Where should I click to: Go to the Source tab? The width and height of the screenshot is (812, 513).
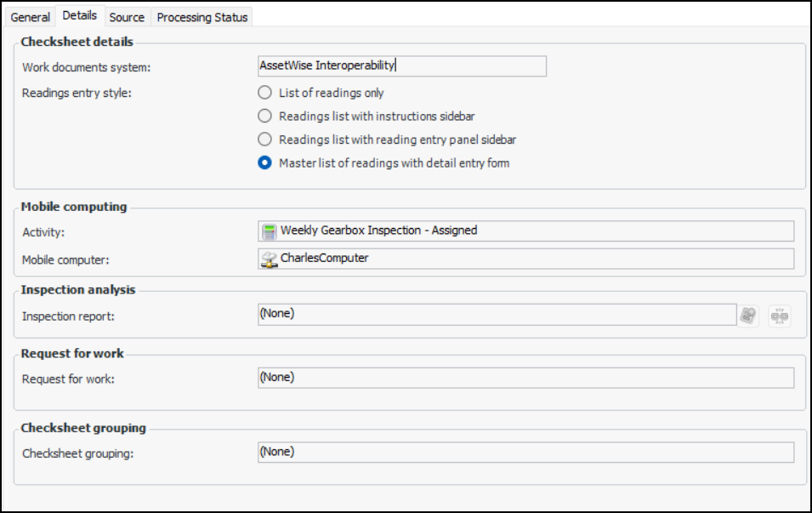coord(127,17)
